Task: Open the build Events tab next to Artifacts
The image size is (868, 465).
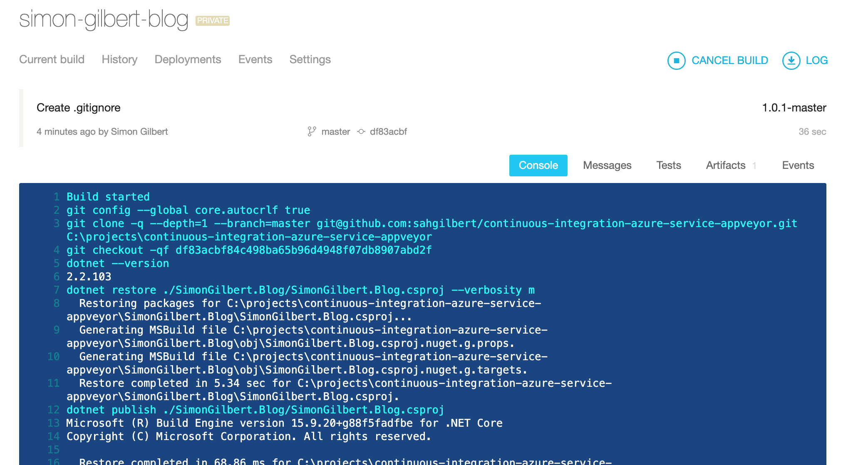Action: pyautogui.click(x=798, y=166)
